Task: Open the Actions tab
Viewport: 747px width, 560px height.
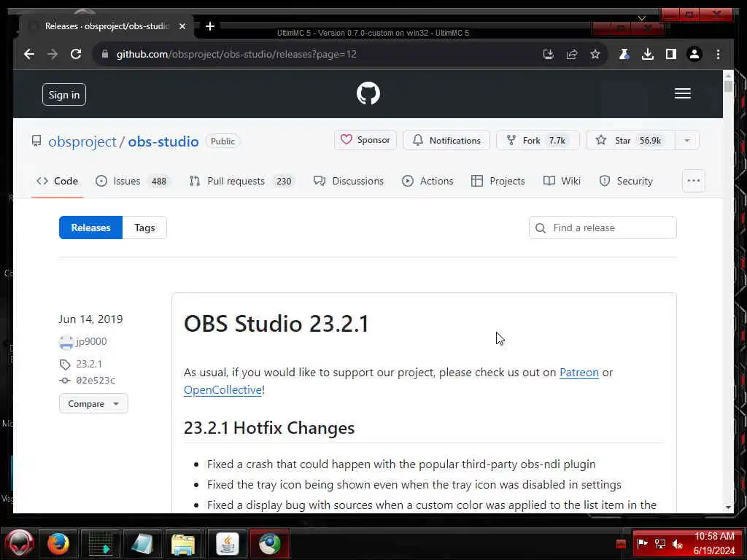Action: tap(427, 181)
